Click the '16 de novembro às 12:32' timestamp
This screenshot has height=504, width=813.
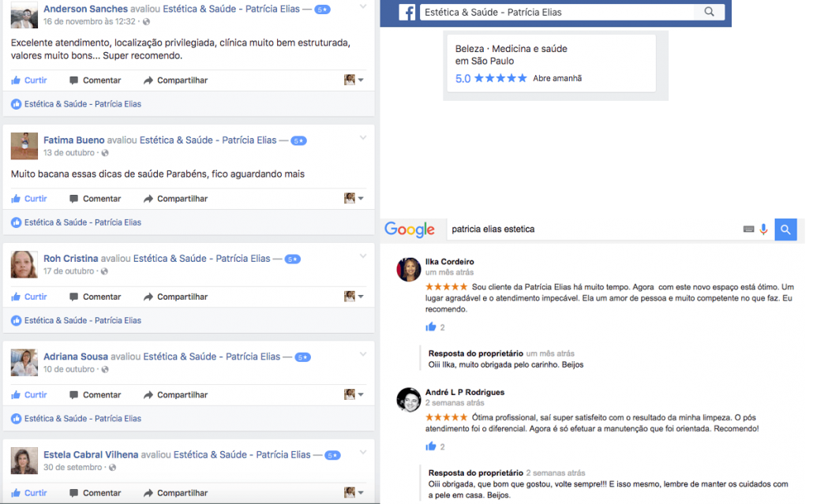pyautogui.click(x=89, y=22)
